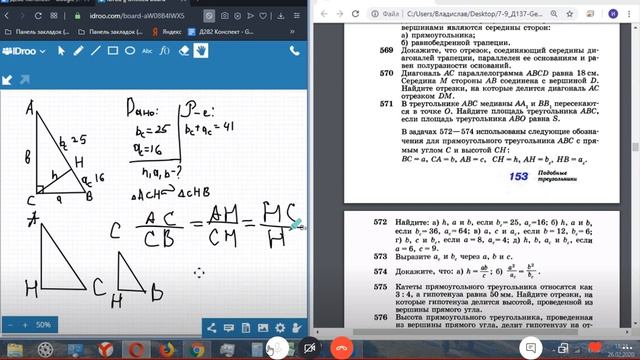The image size is (640, 360).
Task: Open Yandex Browser from the taskbar
Action: point(106,350)
